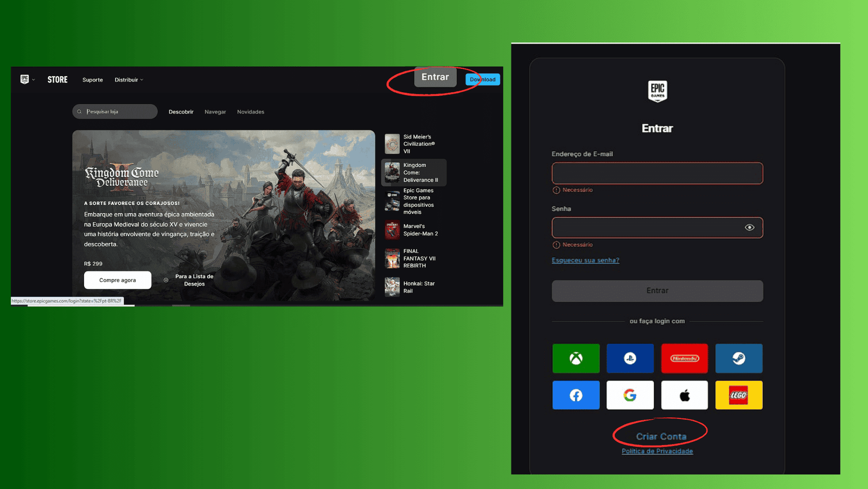Screen dimensions: 868x489
Task: Sign in with PlayStation icon
Action: [630, 358]
